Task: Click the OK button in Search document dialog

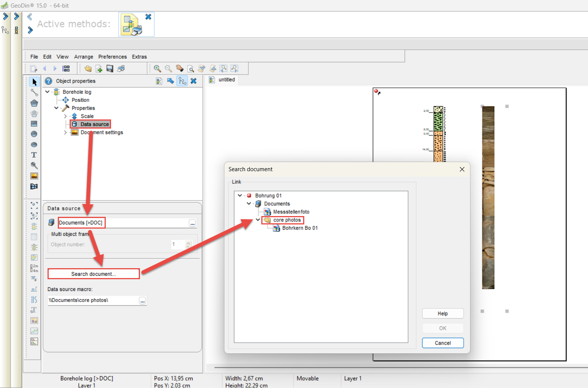Action: 443,328
